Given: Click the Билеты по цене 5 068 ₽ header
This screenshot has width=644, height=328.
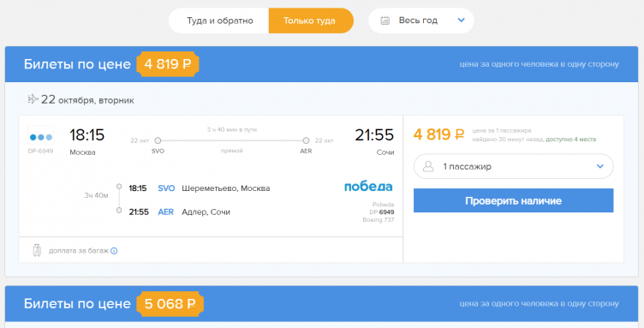Looking at the screenshot, I should coord(322,304).
